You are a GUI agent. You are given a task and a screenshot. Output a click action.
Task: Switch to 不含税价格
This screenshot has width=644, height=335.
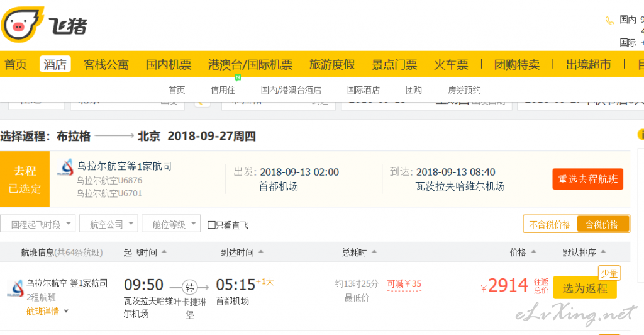pyautogui.click(x=550, y=224)
